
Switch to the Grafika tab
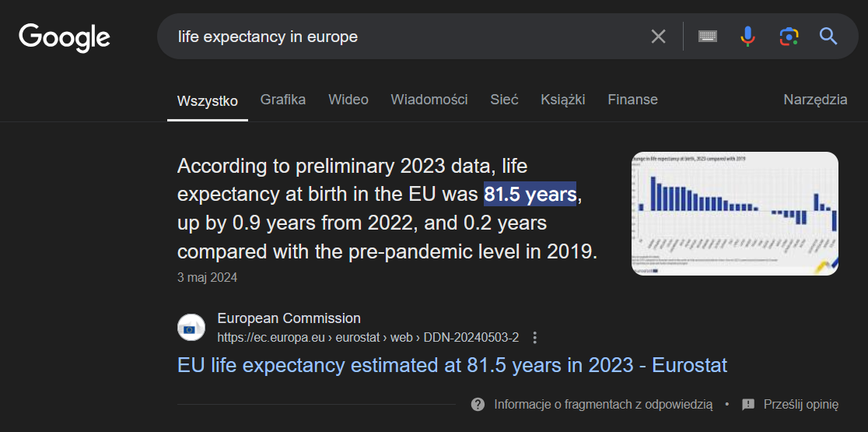click(282, 100)
